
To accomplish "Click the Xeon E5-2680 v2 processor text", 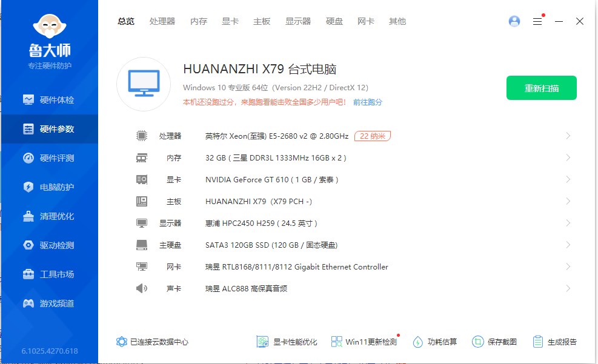I will click(277, 136).
